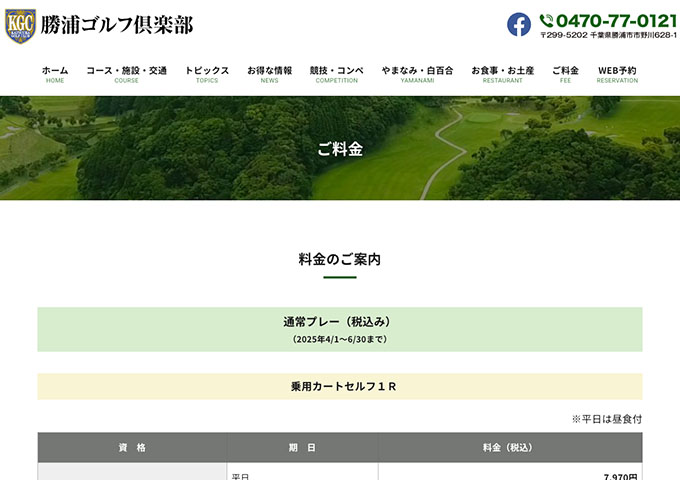Open お得な情報 NEWS menu item
The width and height of the screenshot is (680, 480).
pos(269,74)
